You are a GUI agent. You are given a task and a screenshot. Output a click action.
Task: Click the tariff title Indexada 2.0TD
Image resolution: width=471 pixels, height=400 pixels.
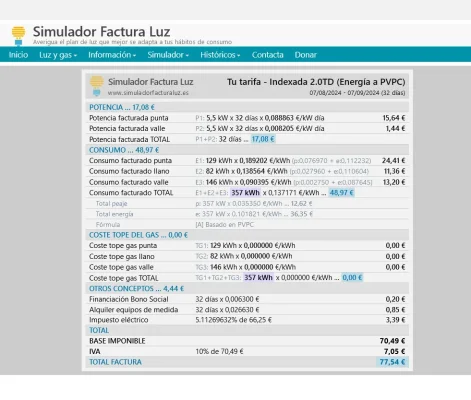[x=316, y=82]
